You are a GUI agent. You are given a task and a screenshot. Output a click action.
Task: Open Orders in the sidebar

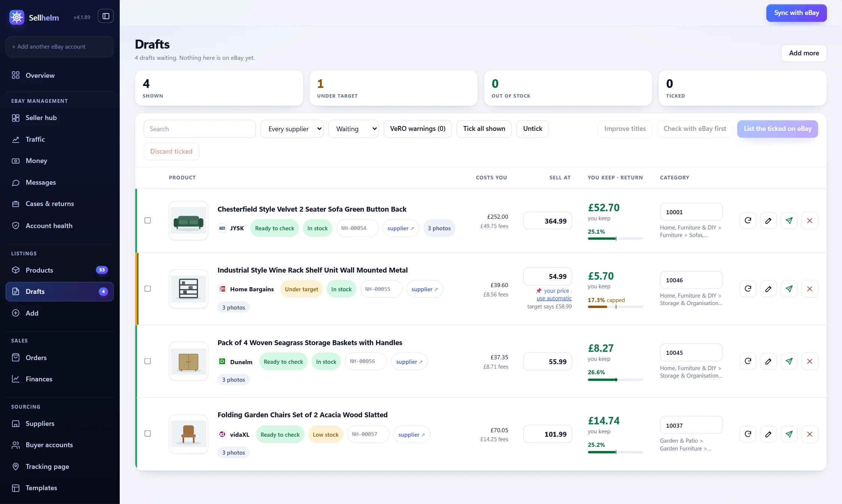60,357
